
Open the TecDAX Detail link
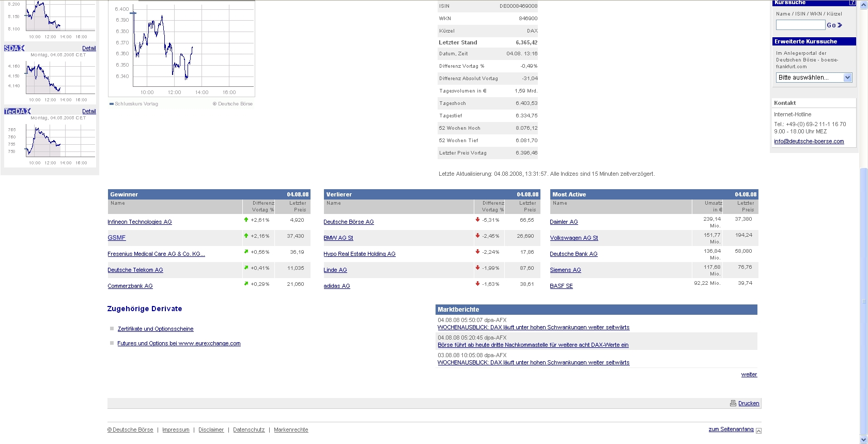pos(89,111)
